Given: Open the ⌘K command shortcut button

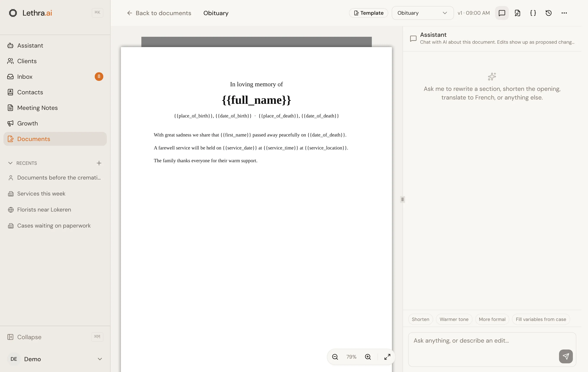Looking at the screenshot, I should pyautogui.click(x=97, y=13).
